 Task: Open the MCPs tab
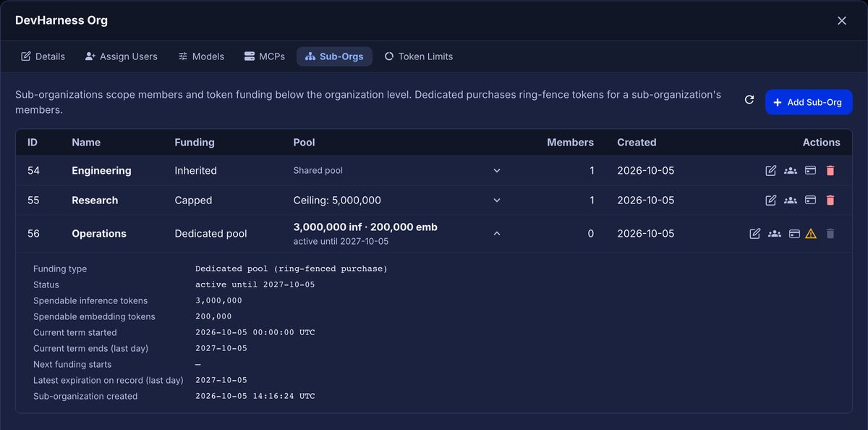click(x=265, y=56)
